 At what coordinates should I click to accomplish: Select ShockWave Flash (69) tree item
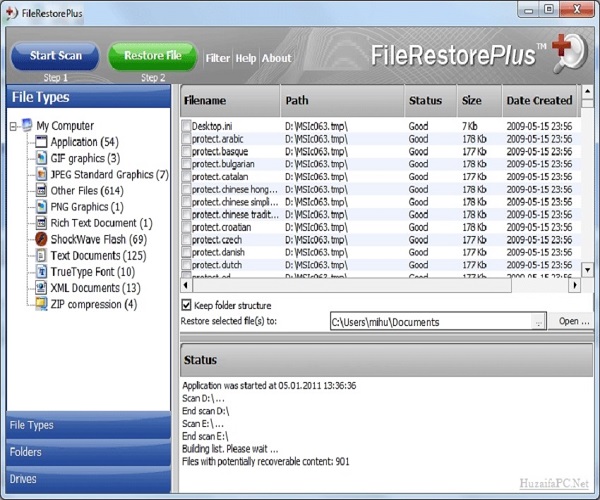tap(99, 239)
